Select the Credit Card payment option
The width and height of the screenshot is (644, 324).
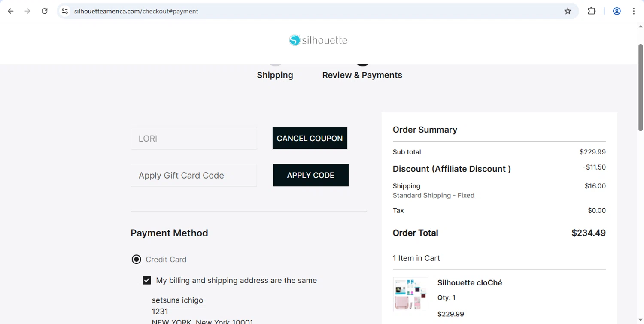(136, 259)
